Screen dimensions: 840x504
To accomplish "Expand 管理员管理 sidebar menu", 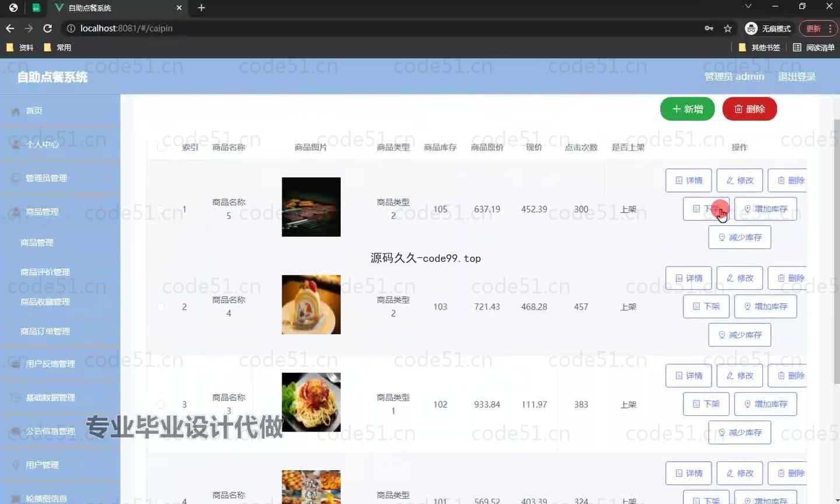I will (60, 178).
